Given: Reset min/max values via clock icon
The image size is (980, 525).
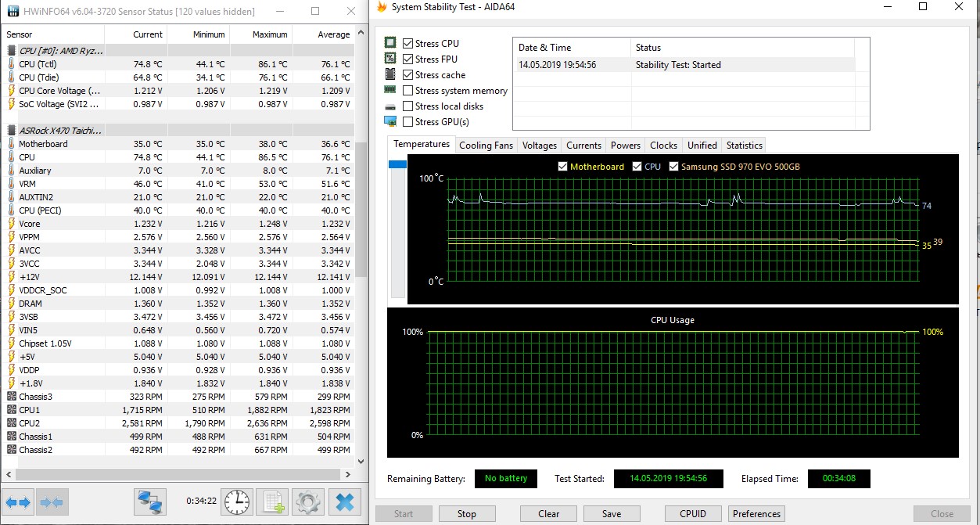Looking at the screenshot, I should point(237,502).
